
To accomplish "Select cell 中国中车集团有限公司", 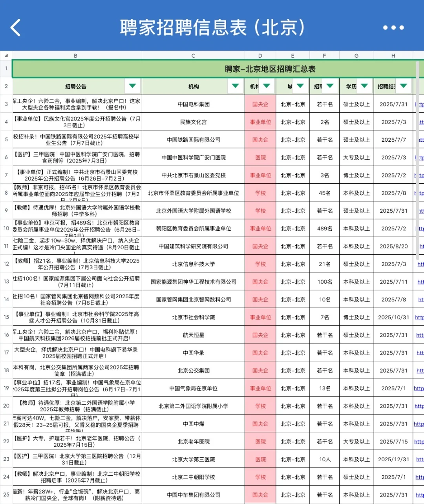I will click(194, 495).
